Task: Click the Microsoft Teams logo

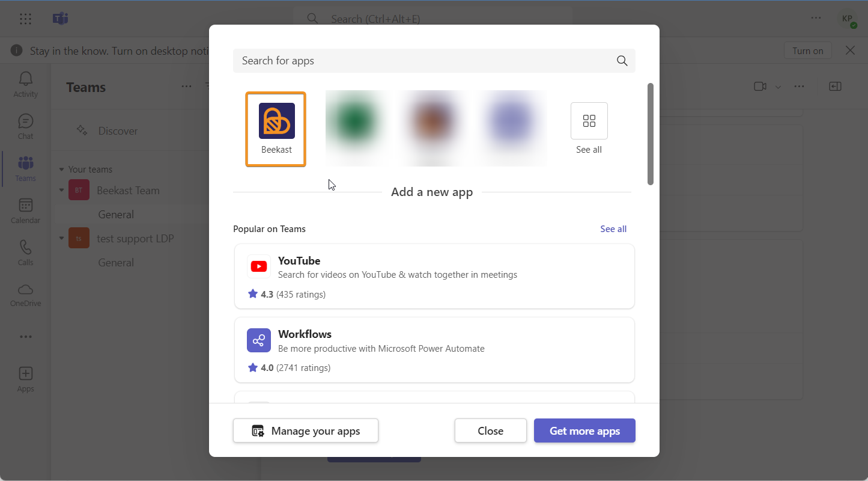Action: click(60, 19)
